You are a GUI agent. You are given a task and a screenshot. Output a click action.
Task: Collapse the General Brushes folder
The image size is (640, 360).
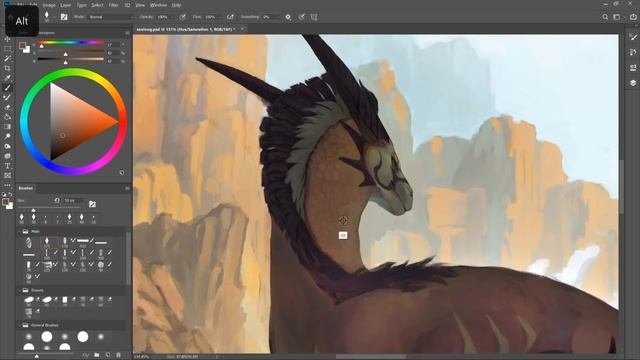(19, 325)
